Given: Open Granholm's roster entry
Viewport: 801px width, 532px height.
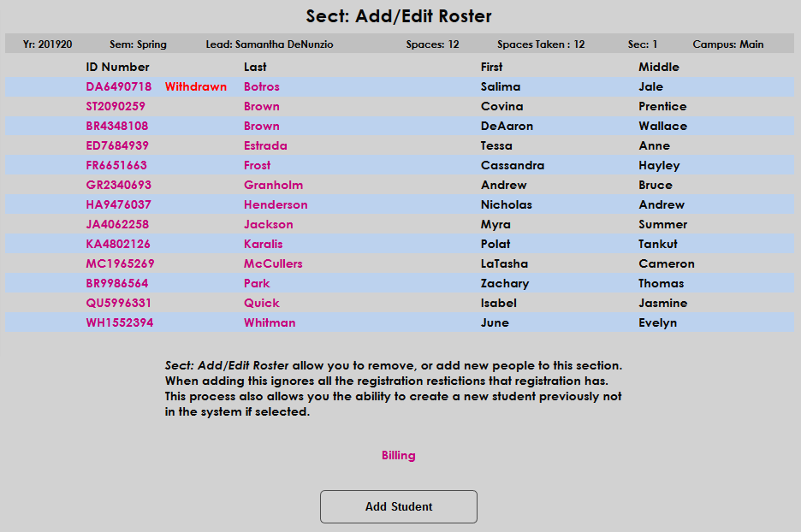Looking at the screenshot, I should pos(273,185).
